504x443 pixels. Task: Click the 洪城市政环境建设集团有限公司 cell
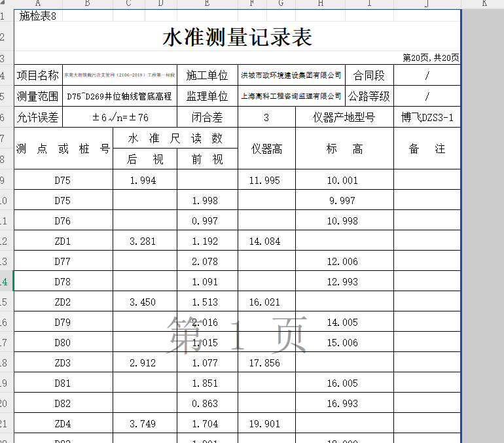[x=291, y=76]
